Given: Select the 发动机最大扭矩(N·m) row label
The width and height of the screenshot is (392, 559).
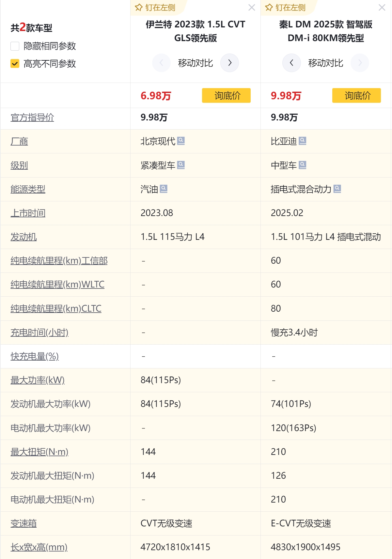Looking at the screenshot, I should pyautogui.click(x=52, y=476).
